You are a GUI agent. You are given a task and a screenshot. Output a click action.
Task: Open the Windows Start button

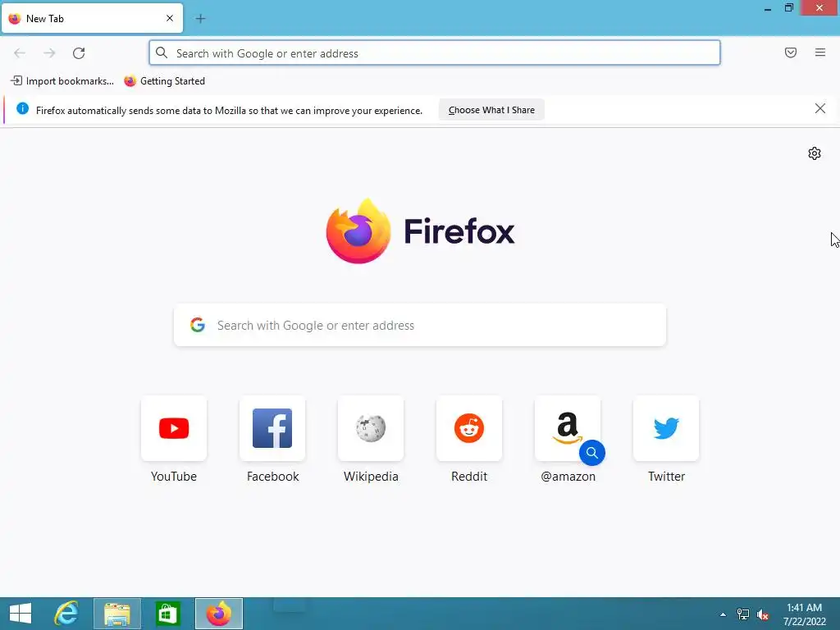(21, 614)
